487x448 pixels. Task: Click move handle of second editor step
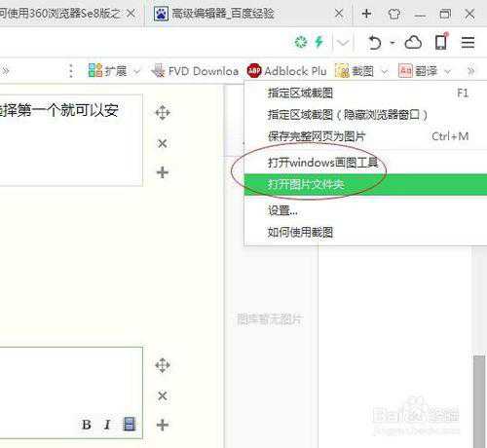(x=163, y=365)
